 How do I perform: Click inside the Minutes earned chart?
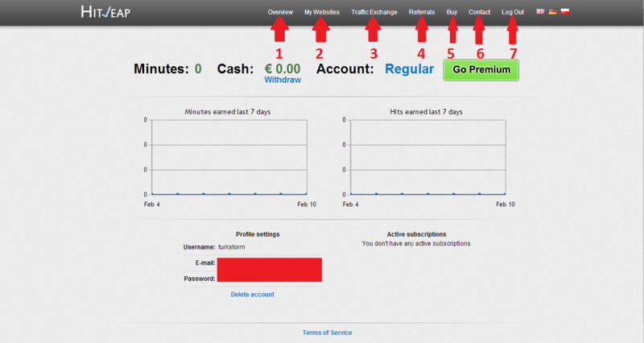pos(229,157)
